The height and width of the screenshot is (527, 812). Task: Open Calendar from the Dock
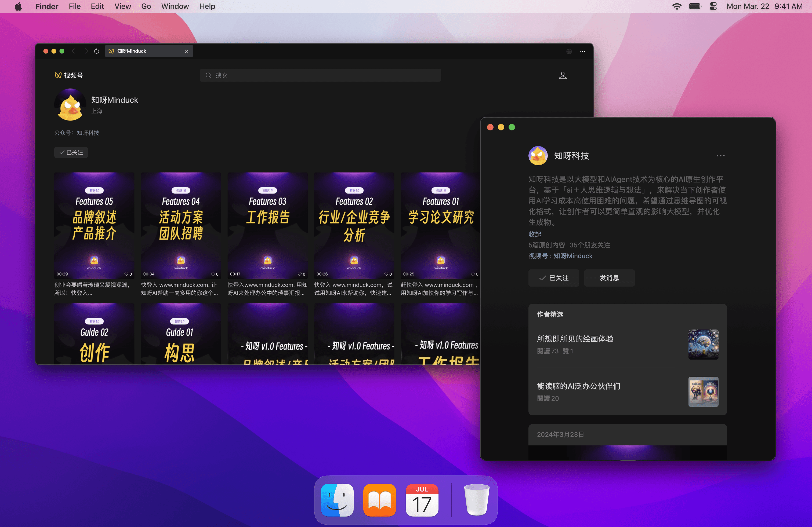[x=422, y=500]
